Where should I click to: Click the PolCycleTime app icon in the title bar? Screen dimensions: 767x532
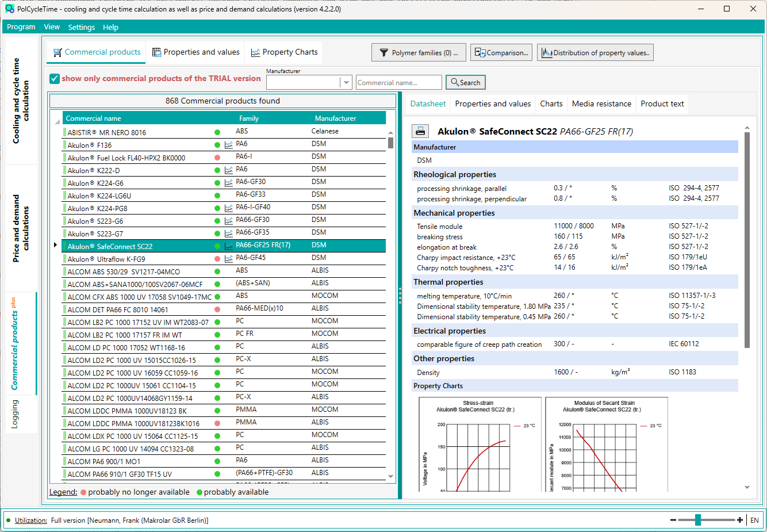(9, 9)
